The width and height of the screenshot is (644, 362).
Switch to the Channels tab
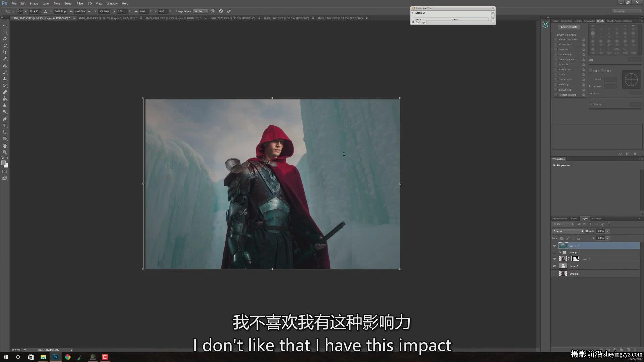(597, 218)
